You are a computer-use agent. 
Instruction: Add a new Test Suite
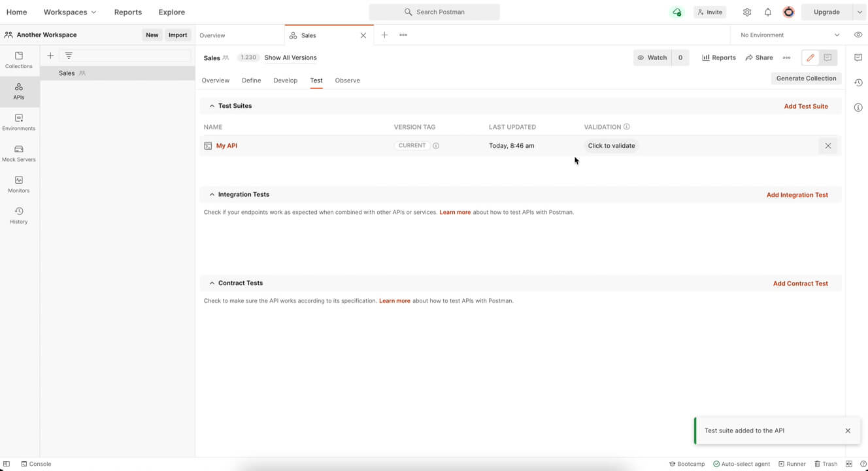click(806, 105)
